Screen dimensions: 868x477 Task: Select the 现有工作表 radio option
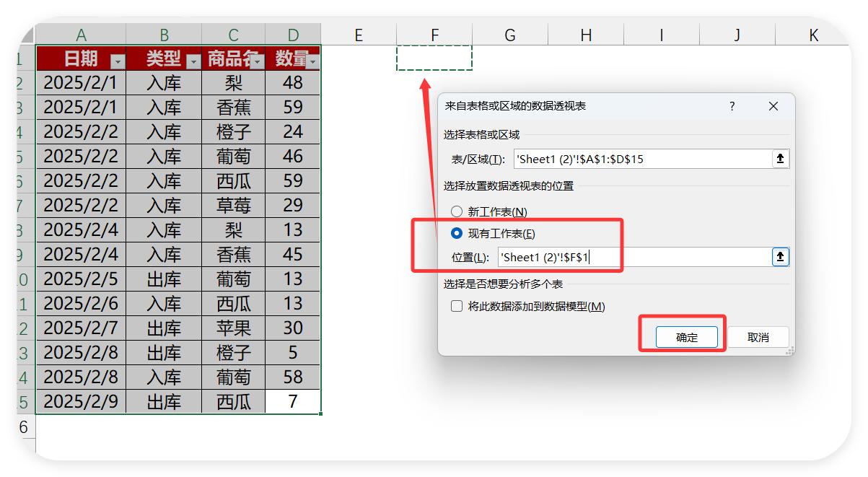click(456, 234)
